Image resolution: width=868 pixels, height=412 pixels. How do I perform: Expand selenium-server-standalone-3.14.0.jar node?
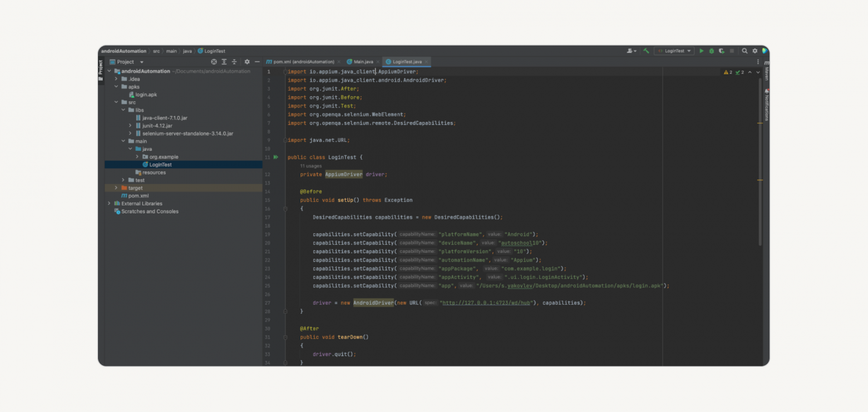(130, 133)
